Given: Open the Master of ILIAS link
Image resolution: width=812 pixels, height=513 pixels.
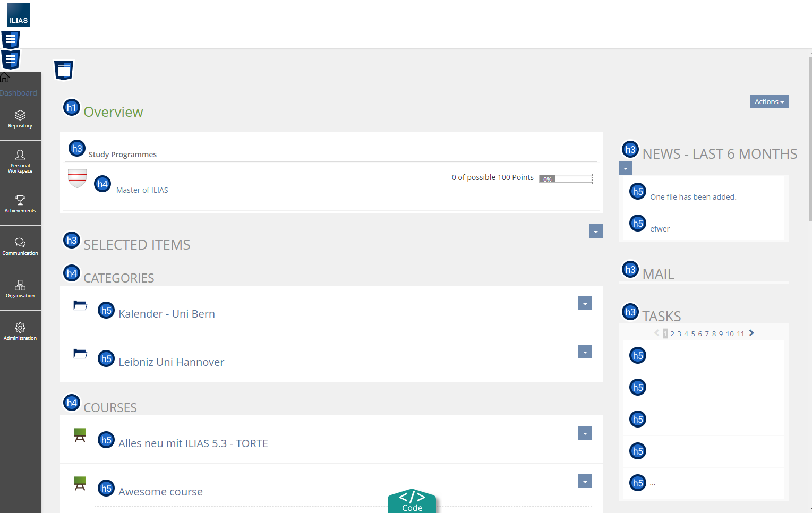Looking at the screenshot, I should tap(142, 190).
